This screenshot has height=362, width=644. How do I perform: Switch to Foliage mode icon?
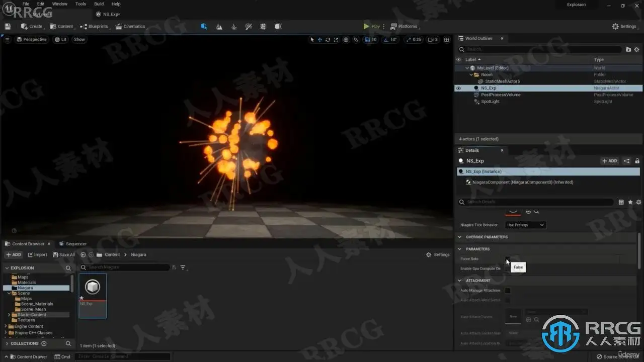pos(233,26)
